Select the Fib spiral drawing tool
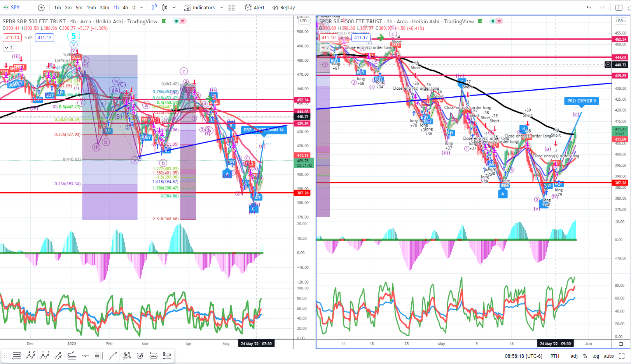The width and height of the screenshot is (631, 364). [140, 355]
